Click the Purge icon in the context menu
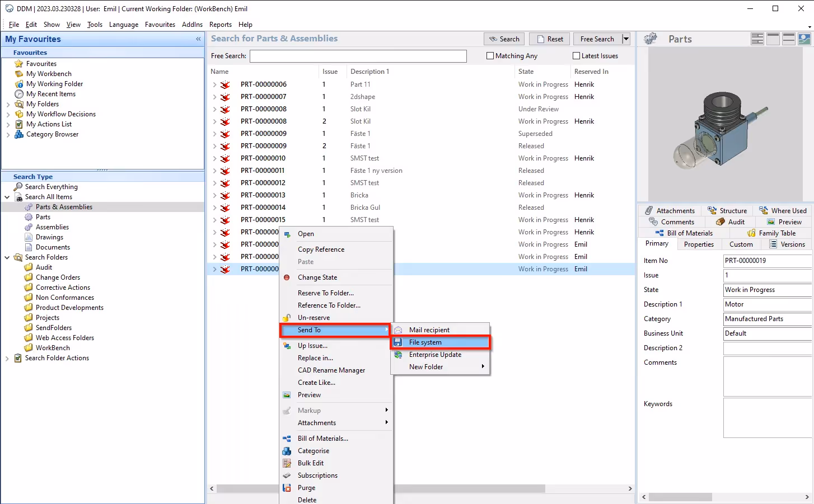The height and width of the screenshot is (504, 814). (287, 487)
